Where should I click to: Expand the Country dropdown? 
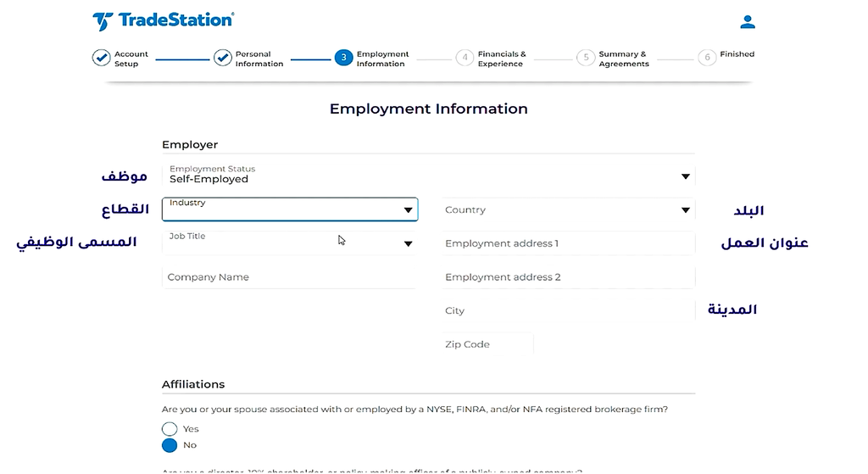point(568,210)
